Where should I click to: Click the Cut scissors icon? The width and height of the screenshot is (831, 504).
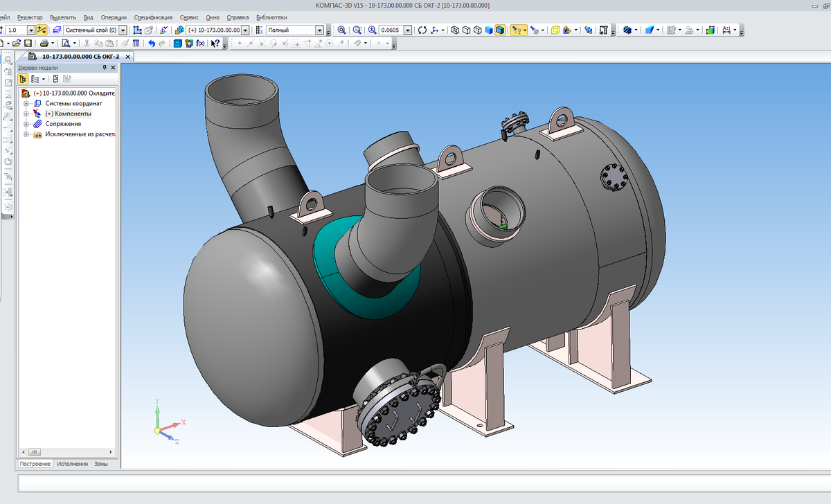tap(86, 43)
